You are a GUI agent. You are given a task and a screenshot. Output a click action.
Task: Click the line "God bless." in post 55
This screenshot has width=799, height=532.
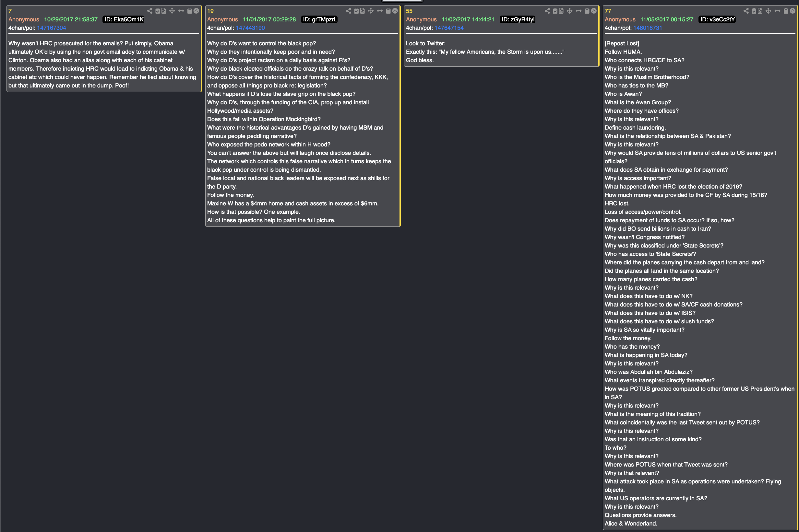420,60
